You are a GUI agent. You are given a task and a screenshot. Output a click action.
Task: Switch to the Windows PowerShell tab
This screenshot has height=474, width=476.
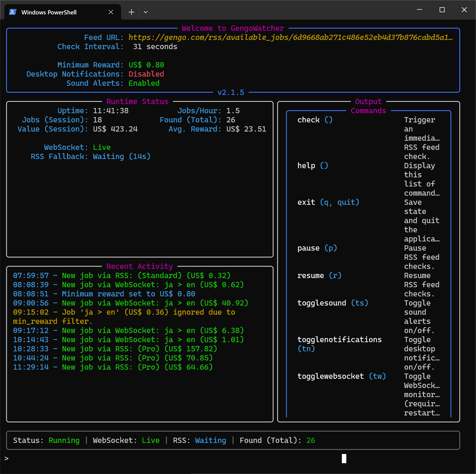click(49, 12)
